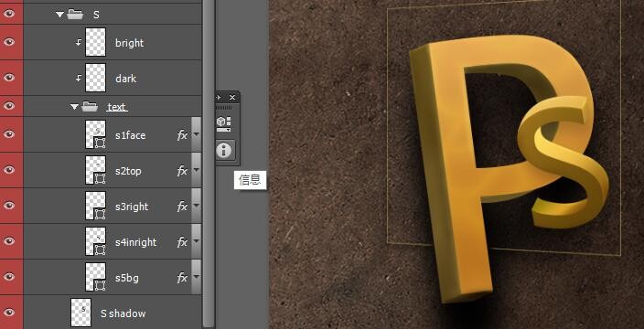Click the layers panel vertical scrollbar
The width and height of the screenshot is (644, 329).
[209, 164]
